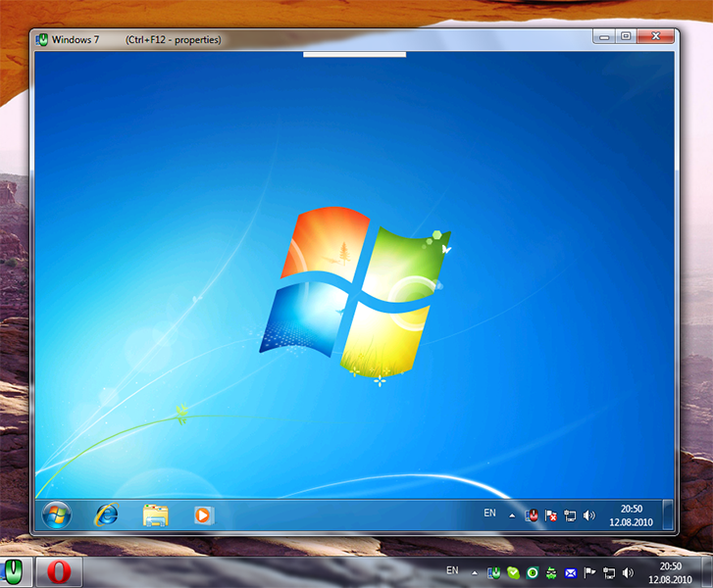Open the Start menu inside the remote Windows 7 window
The height and width of the screenshot is (588, 713).
click(x=55, y=514)
